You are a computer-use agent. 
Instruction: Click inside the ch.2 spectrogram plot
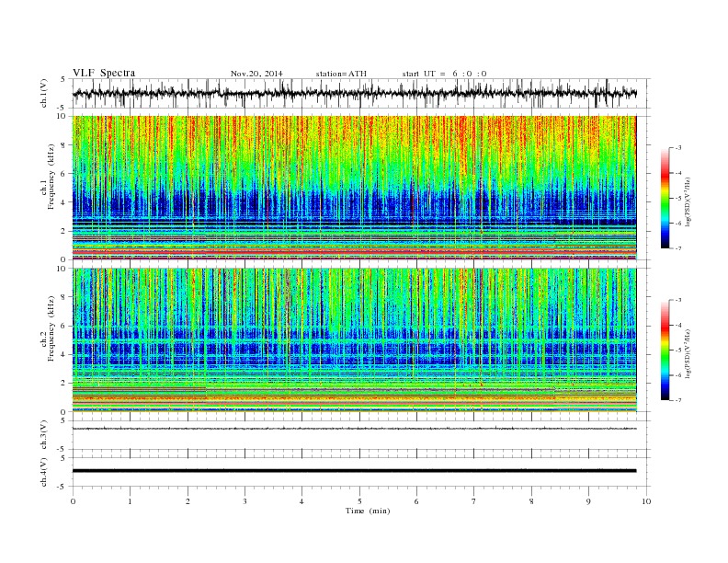tap(354, 340)
